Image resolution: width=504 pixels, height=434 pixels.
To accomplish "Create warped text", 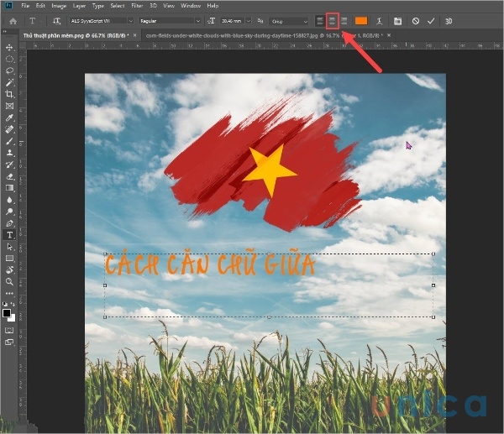I will (380, 21).
